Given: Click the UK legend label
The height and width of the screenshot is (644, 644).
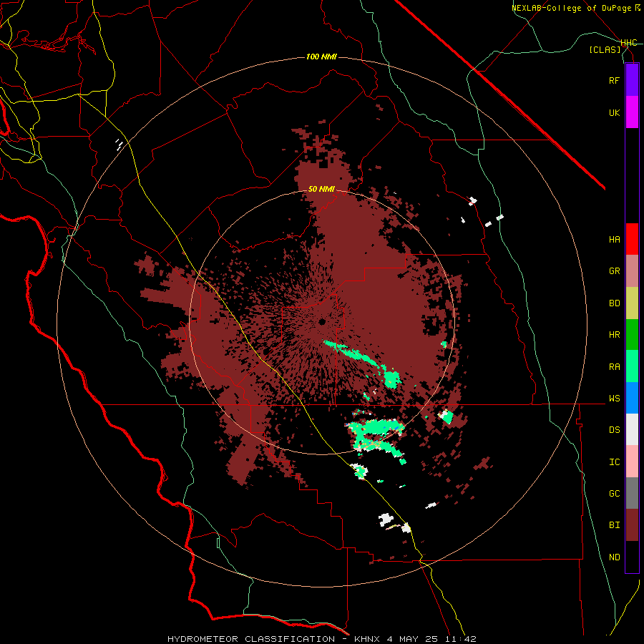Looking at the screenshot, I should (x=614, y=112).
